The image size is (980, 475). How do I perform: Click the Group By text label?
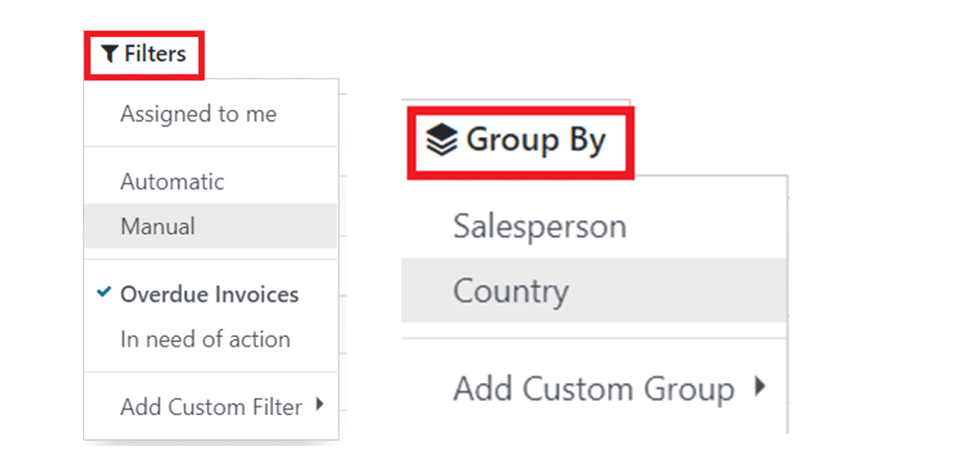536,140
